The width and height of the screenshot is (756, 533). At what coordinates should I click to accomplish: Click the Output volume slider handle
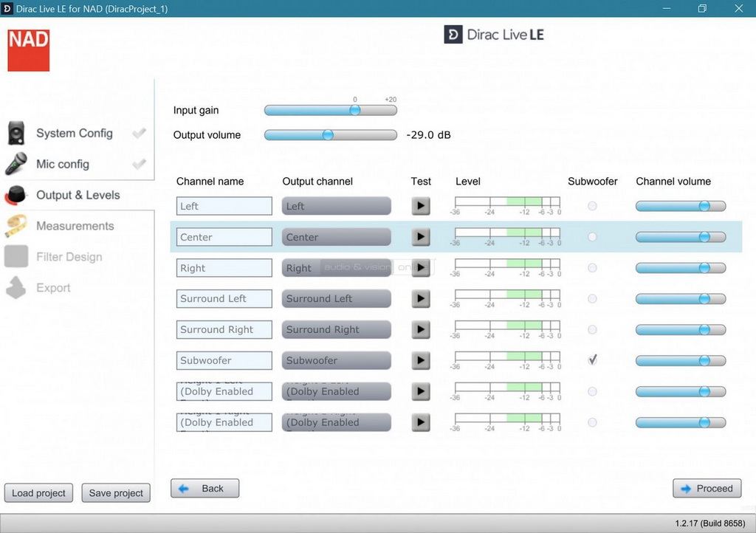[x=328, y=135]
